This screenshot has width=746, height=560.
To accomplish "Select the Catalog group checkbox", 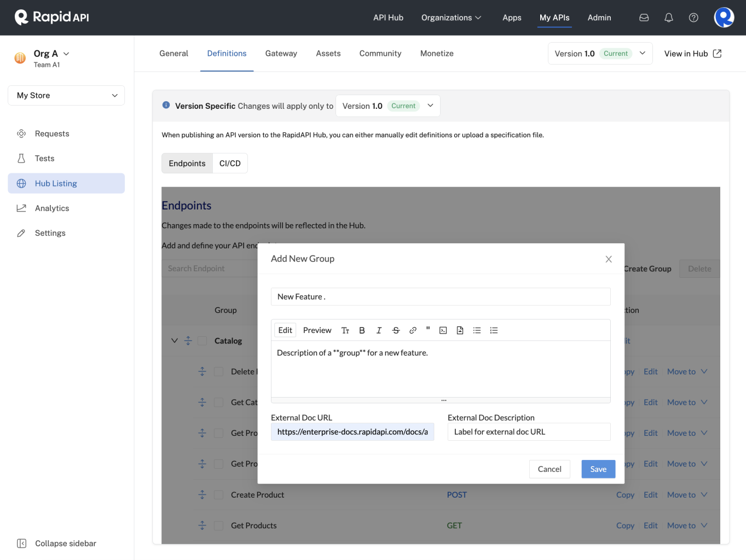I will point(203,341).
